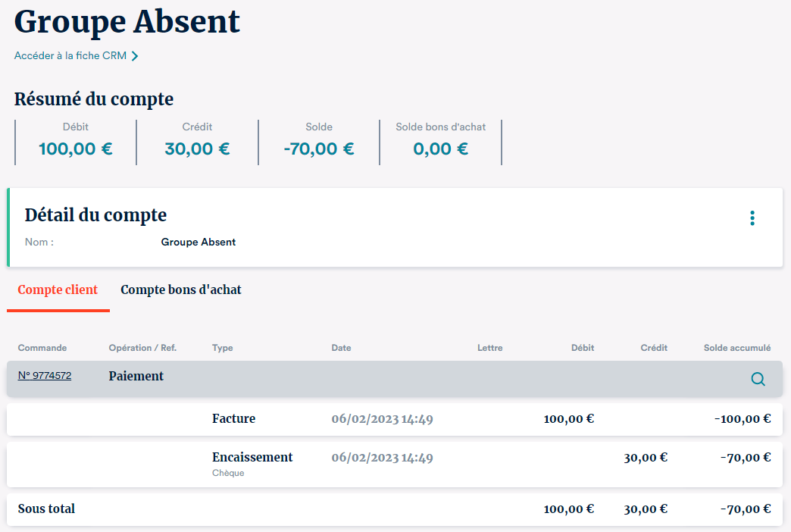Switch to the Compte bons d'achat tab
Image resolution: width=791 pixels, height=532 pixels.
pos(181,289)
